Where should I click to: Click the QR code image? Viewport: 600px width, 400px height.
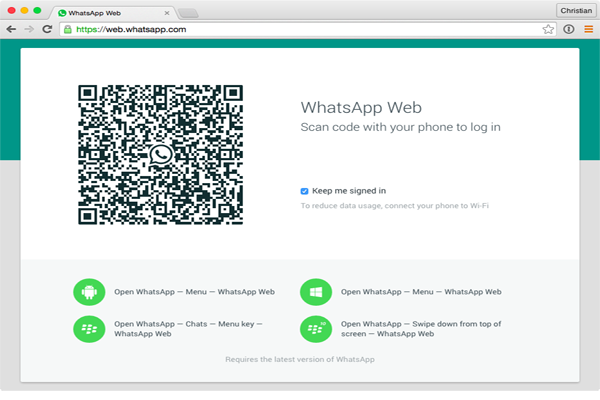click(161, 155)
